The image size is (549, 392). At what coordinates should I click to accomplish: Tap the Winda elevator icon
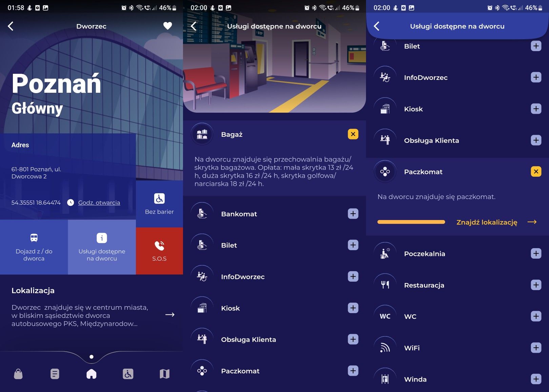coord(385,379)
